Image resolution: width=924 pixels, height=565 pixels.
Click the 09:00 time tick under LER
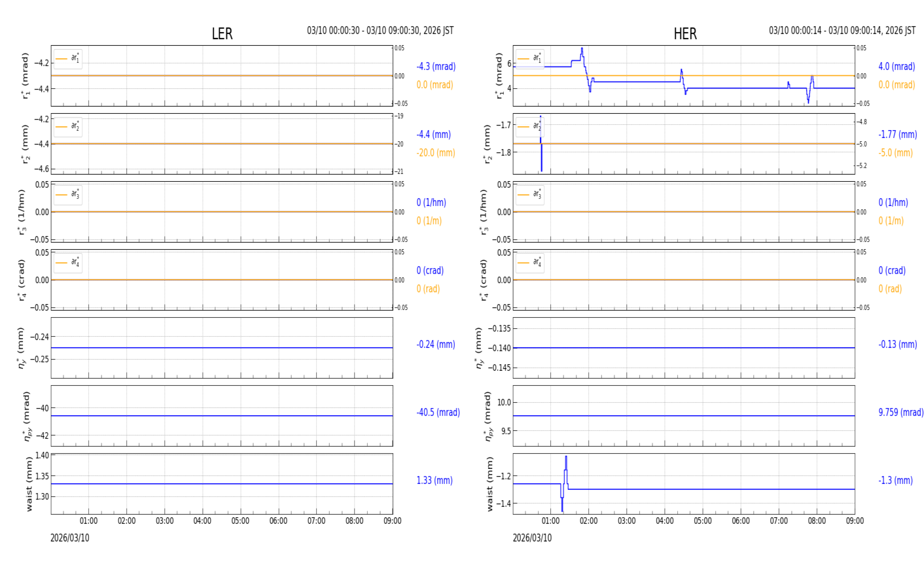point(393,521)
